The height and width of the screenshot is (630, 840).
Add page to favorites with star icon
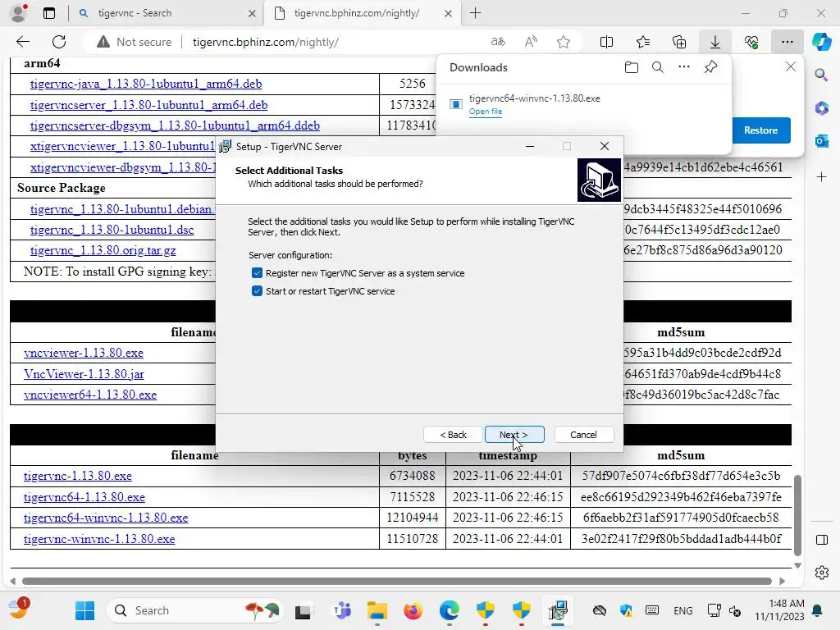click(563, 42)
